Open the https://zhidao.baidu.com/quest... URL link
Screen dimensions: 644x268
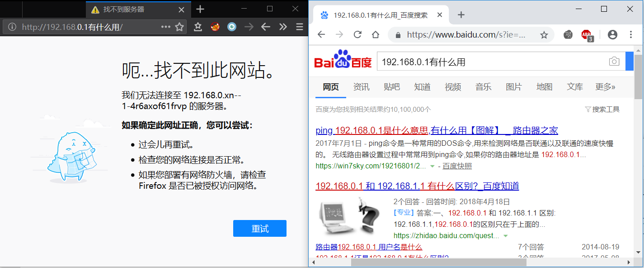coord(447,235)
